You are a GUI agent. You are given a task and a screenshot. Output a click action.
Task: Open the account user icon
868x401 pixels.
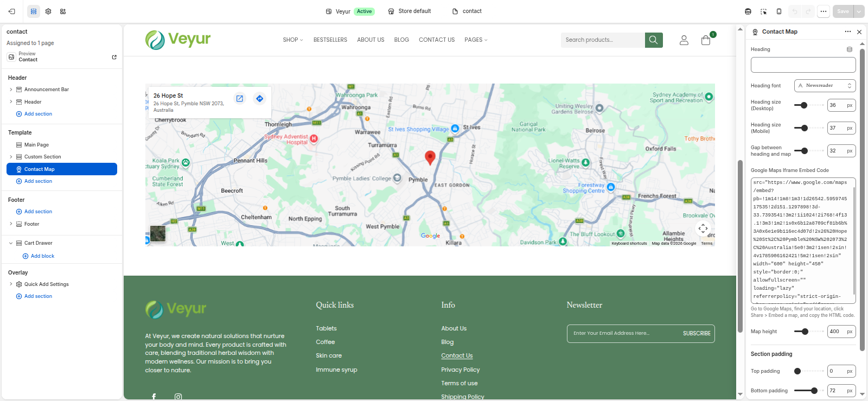[684, 40]
